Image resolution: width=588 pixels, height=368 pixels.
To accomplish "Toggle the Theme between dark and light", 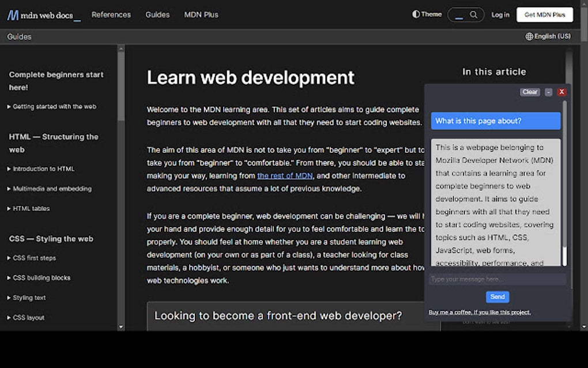I will (x=427, y=14).
